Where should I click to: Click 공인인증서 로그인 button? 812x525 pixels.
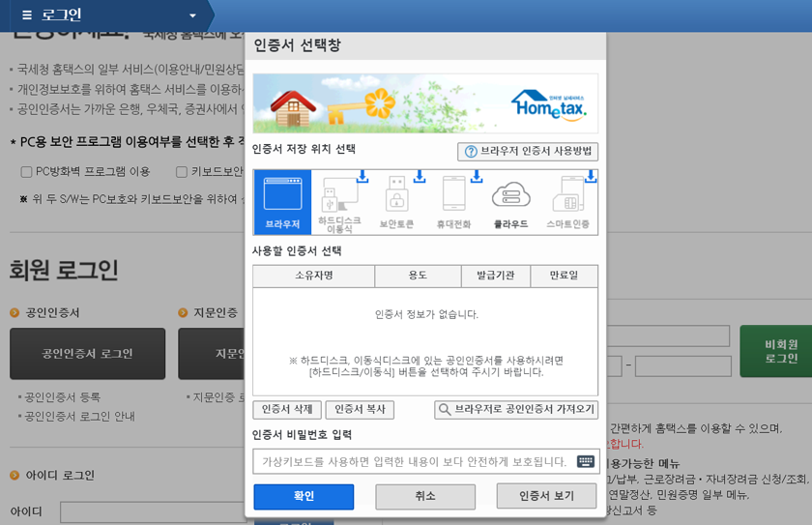pos(88,354)
